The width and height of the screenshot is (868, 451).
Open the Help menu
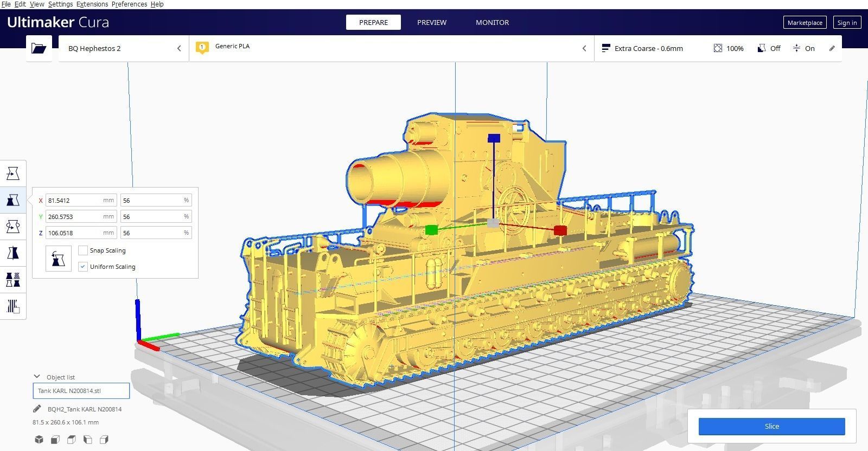click(x=157, y=4)
